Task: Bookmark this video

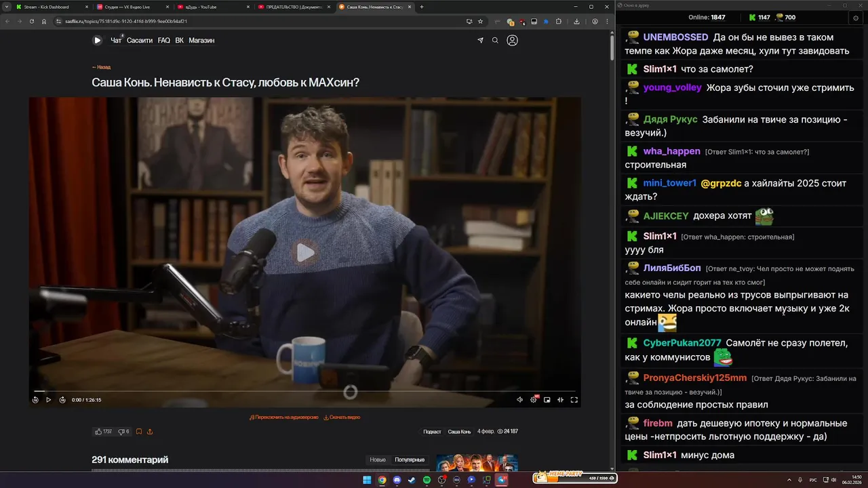Action: pos(139,432)
